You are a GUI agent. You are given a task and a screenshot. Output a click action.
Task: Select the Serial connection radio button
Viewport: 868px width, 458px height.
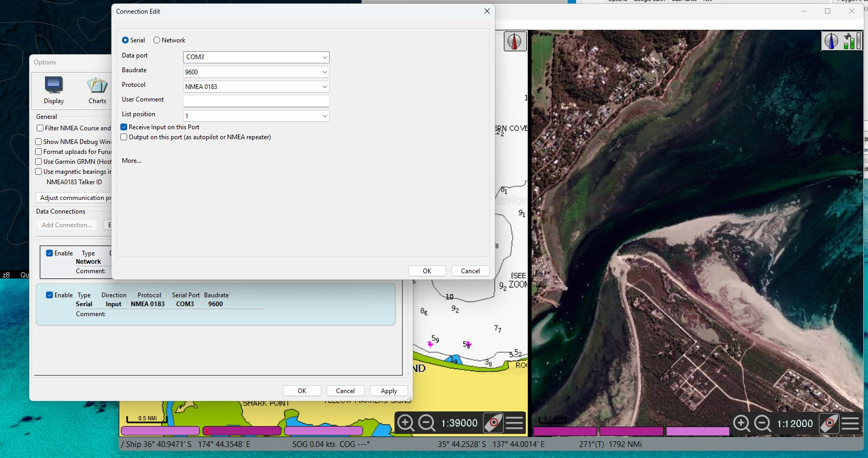[125, 40]
